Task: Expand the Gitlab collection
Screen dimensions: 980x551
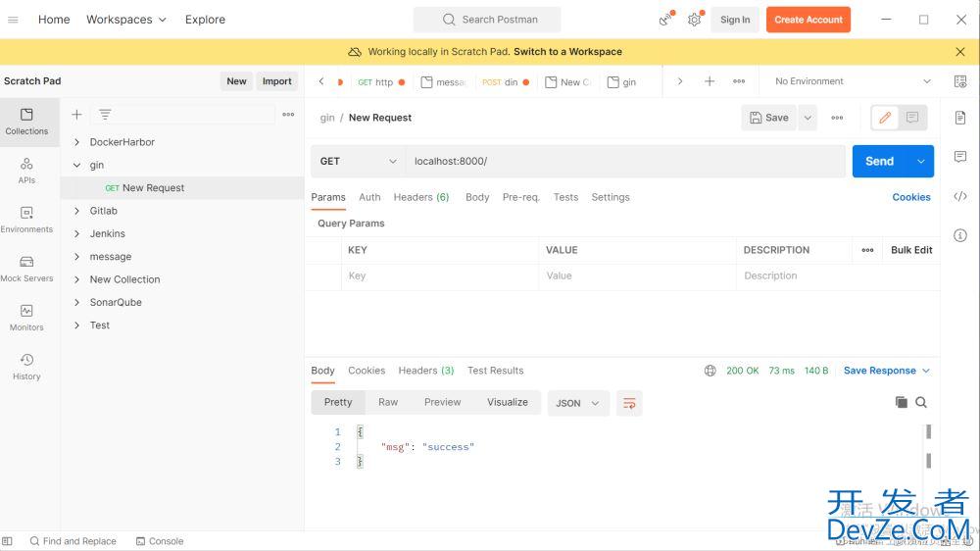Action: [76, 211]
